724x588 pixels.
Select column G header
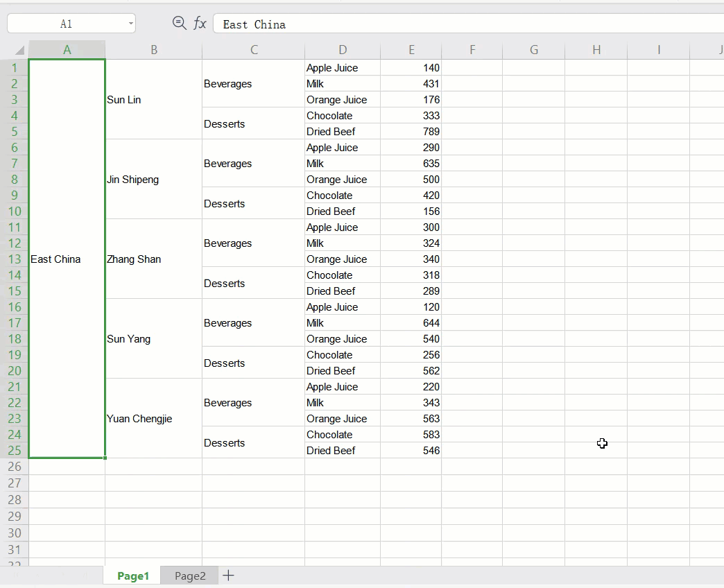(534, 50)
